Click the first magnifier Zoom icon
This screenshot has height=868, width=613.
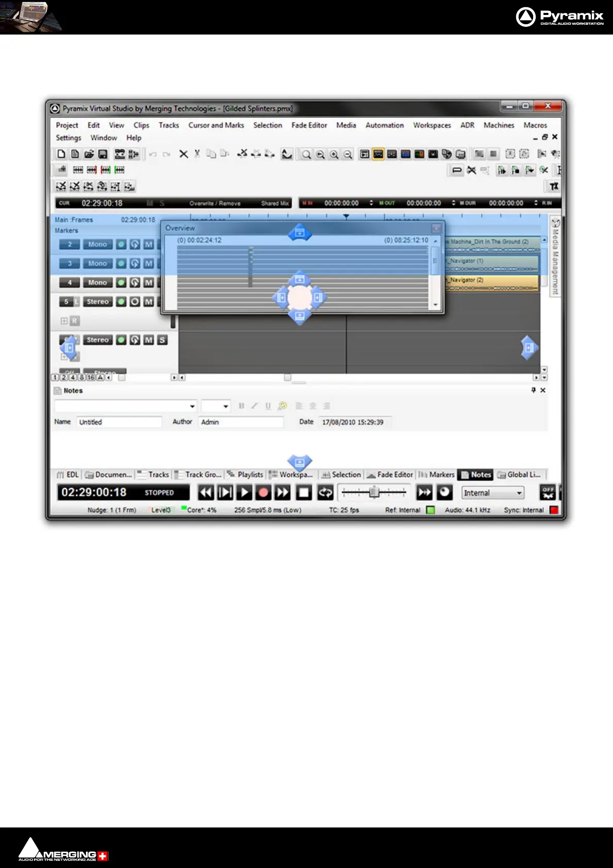coord(306,154)
